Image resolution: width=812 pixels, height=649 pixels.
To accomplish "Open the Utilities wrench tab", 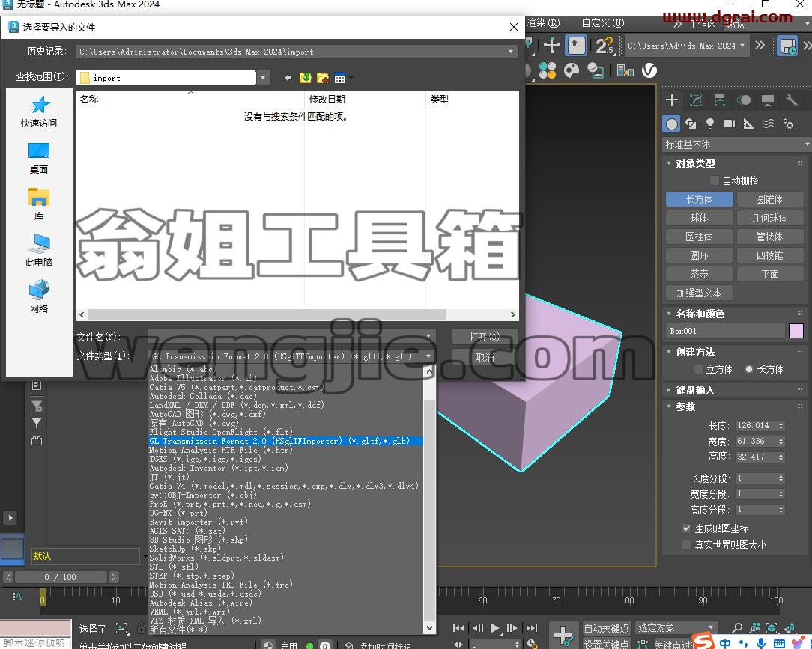I will (x=791, y=100).
